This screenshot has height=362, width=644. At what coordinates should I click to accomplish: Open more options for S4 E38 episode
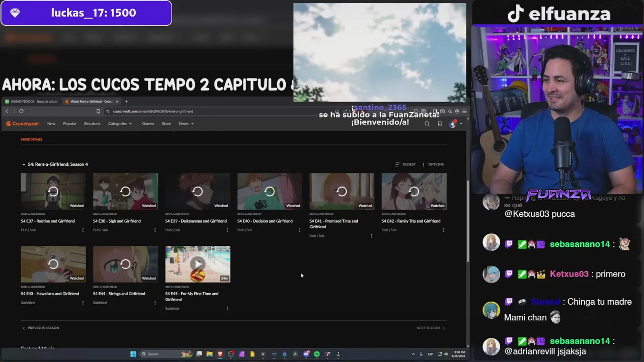tap(155, 230)
